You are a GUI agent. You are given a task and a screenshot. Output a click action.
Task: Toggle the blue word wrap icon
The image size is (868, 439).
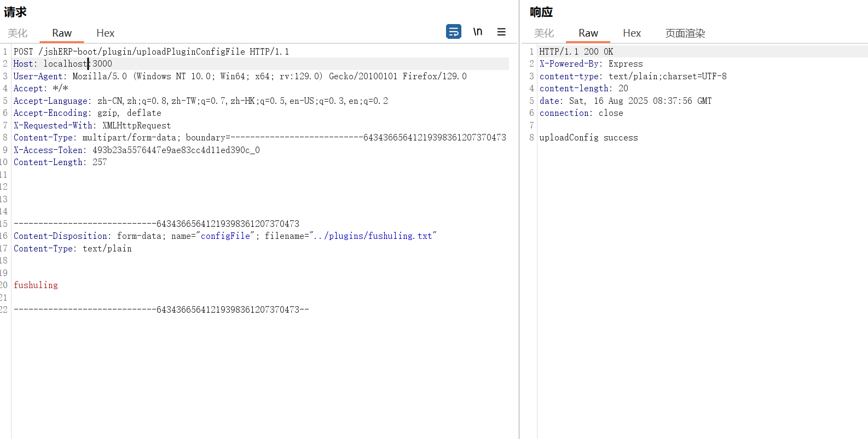[x=453, y=32]
